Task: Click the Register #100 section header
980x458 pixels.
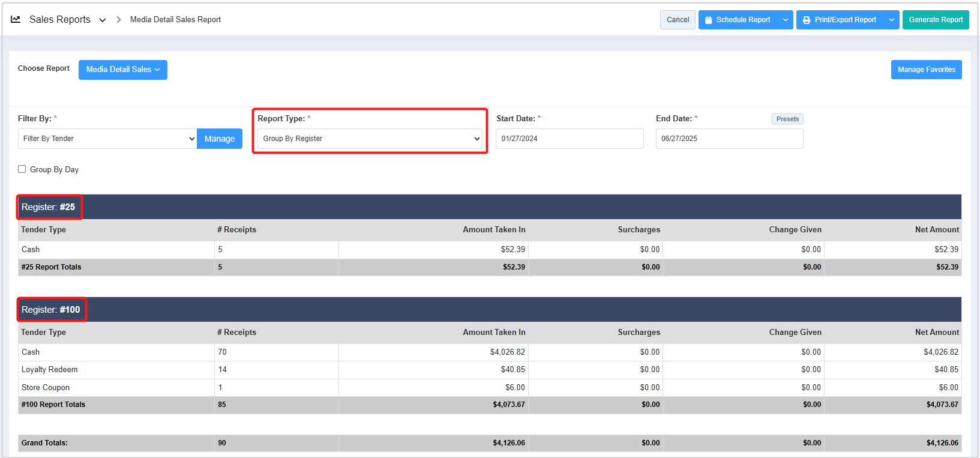Action: [51, 310]
